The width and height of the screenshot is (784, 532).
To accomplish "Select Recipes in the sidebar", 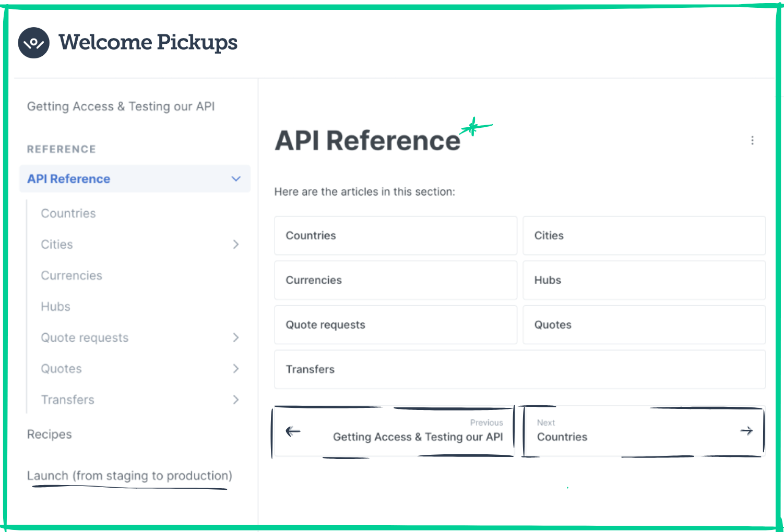I will tap(50, 434).
